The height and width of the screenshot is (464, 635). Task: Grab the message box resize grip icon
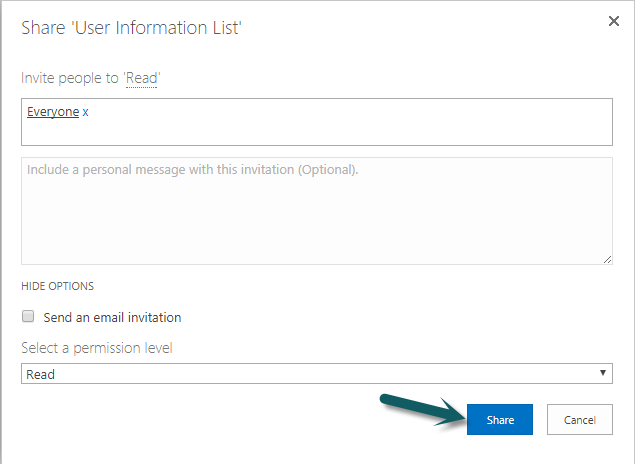607,260
